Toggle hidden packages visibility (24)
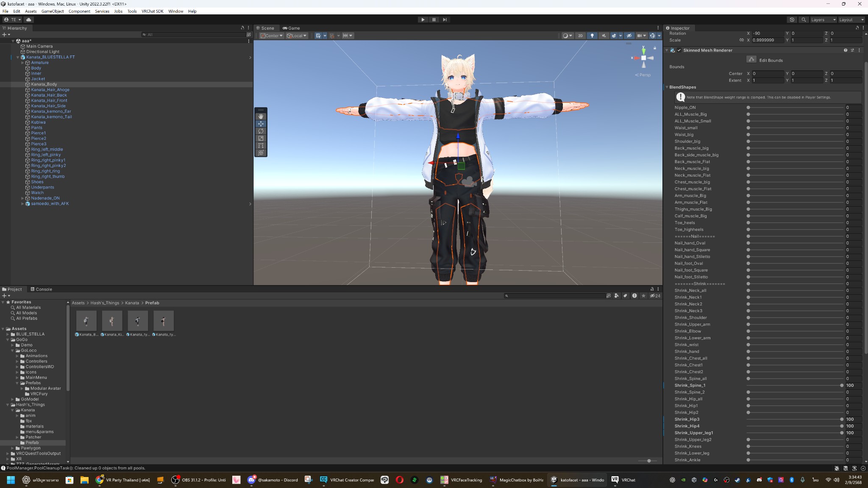Viewport: 868px width, 488px height. coord(655,296)
